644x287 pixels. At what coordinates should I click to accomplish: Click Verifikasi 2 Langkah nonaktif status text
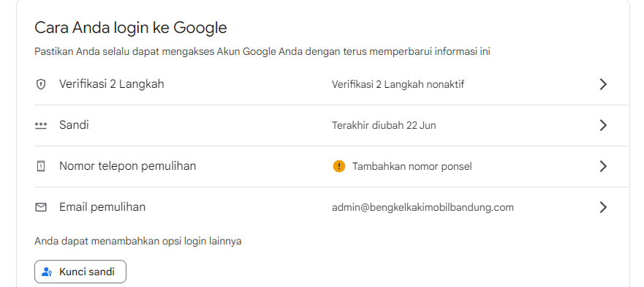tap(398, 84)
